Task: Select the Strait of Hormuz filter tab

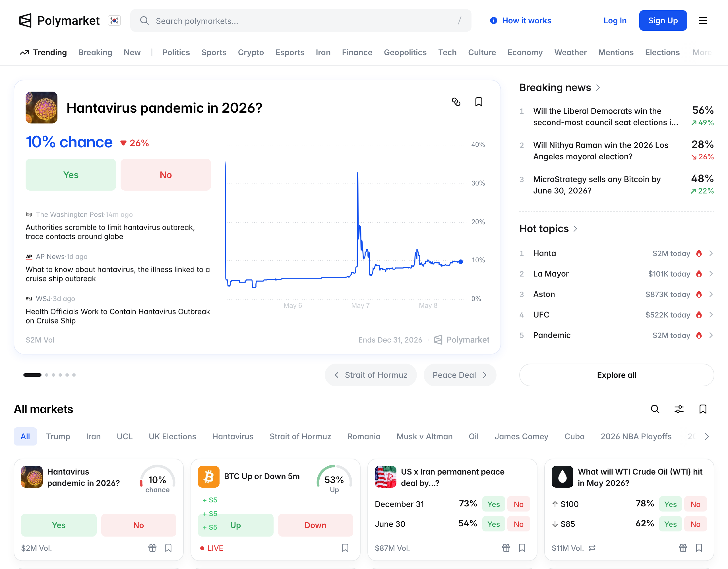Action: [x=300, y=436]
